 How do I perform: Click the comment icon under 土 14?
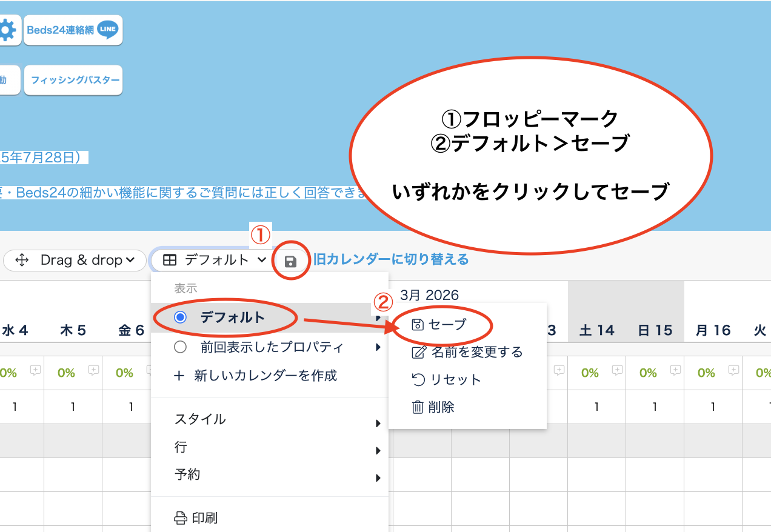617,370
